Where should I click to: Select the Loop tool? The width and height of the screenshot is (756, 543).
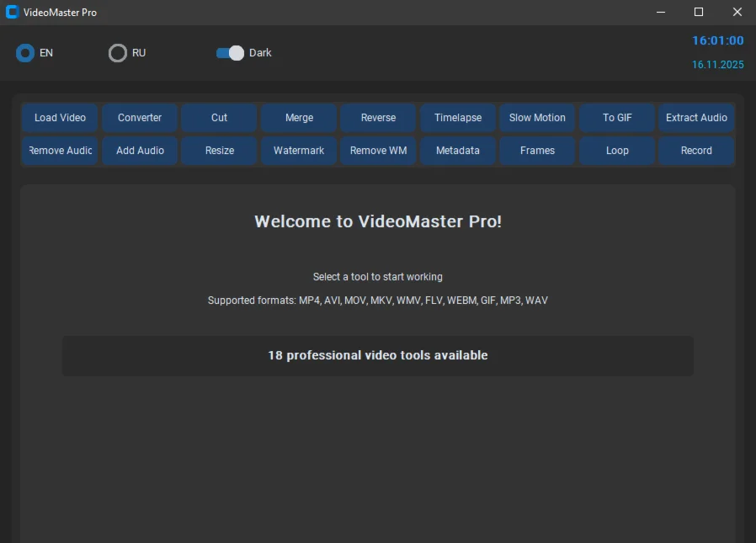click(x=616, y=151)
